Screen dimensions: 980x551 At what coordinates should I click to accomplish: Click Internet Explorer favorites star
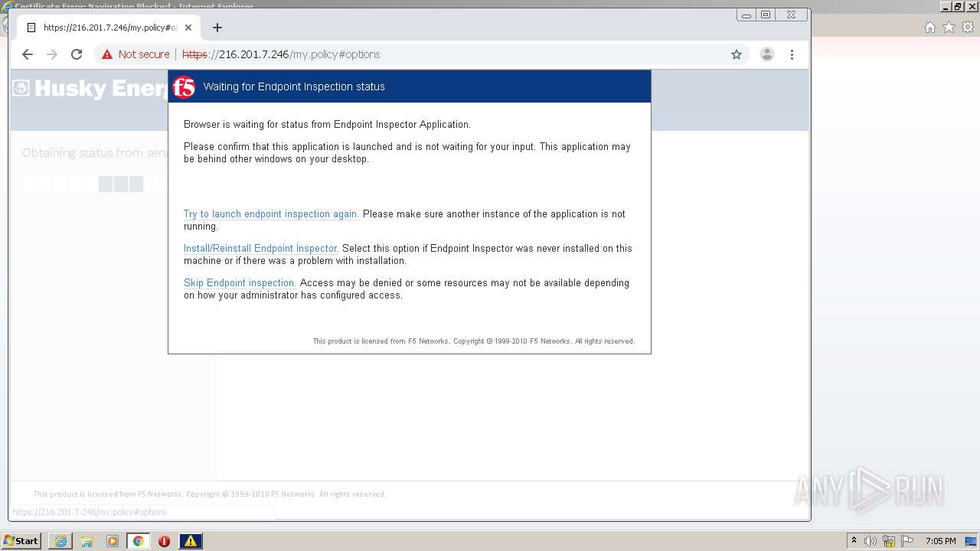click(x=949, y=28)
